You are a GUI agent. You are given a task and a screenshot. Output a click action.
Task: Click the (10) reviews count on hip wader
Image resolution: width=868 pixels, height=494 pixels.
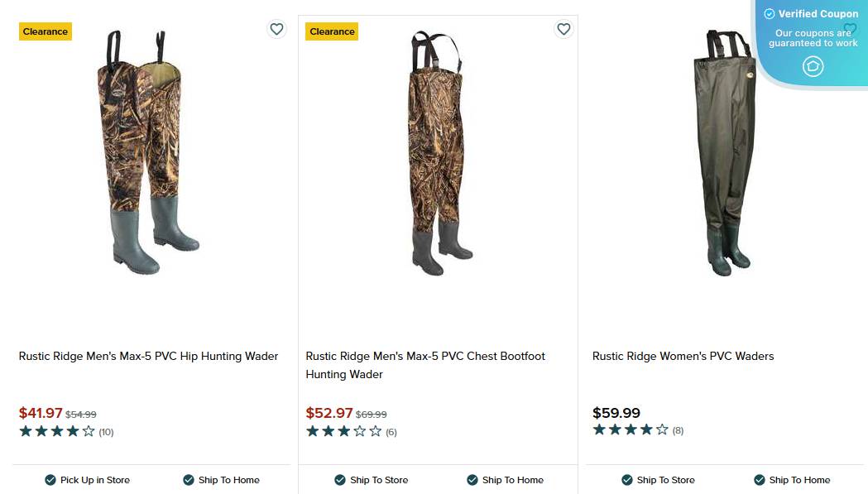point(106,431)
